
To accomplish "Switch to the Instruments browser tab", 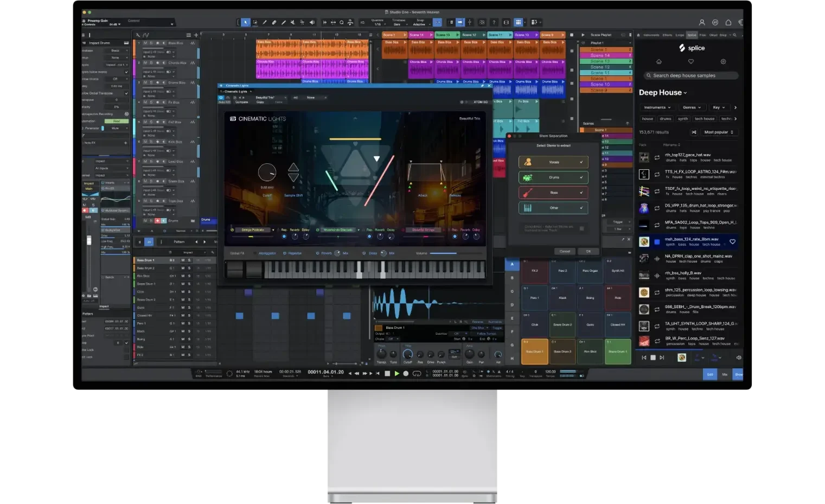I will [x=651, y=35].
